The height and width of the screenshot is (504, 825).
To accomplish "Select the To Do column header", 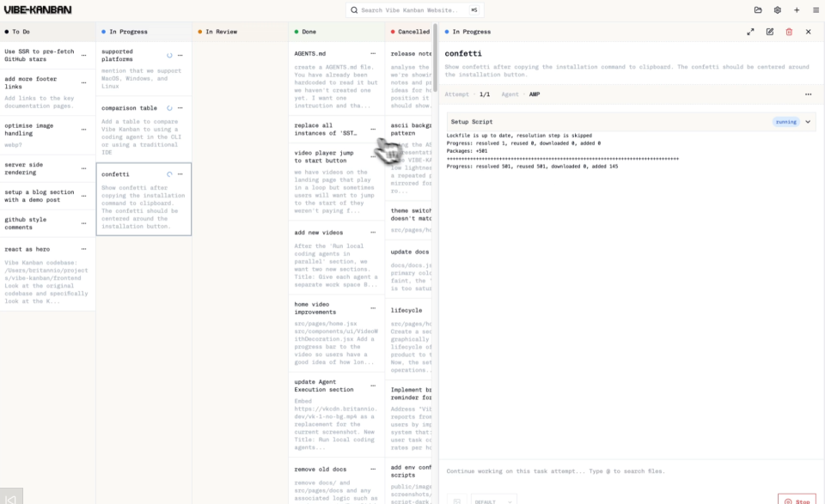I will [47, 32].
